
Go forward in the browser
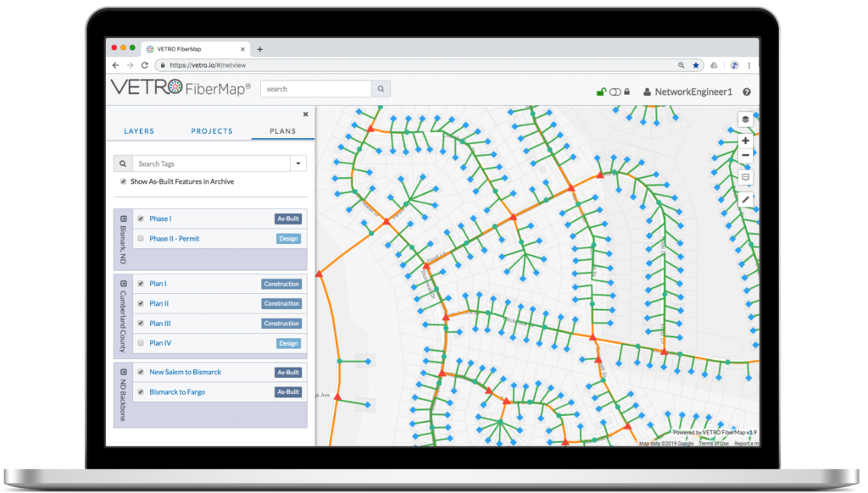pyautogui.click(x=130, y=65)
